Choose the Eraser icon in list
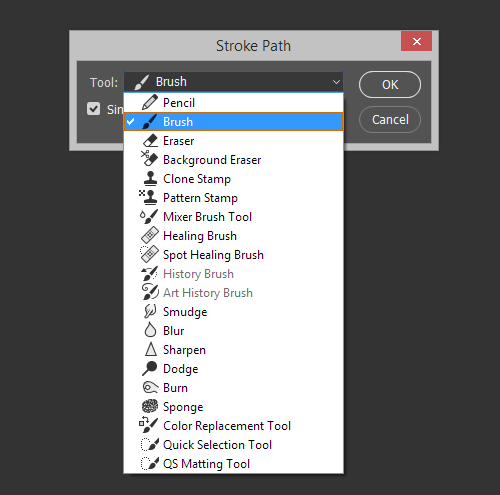 [x=150, y=141]
